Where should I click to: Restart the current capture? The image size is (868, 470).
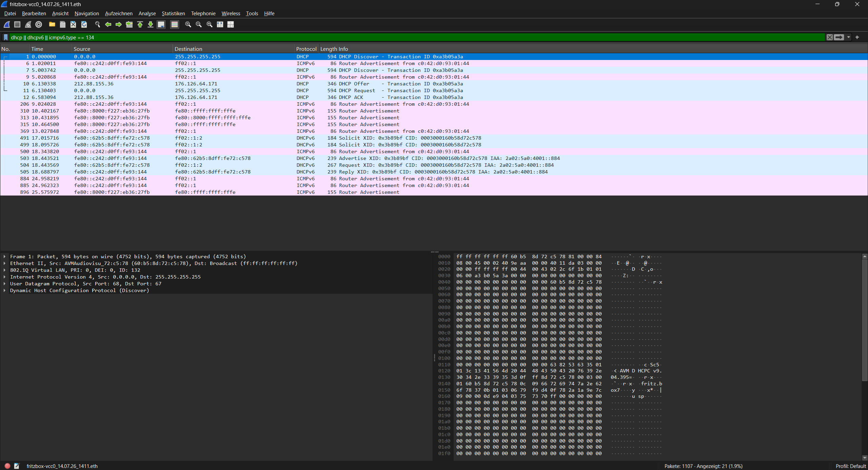click(28, 24)
